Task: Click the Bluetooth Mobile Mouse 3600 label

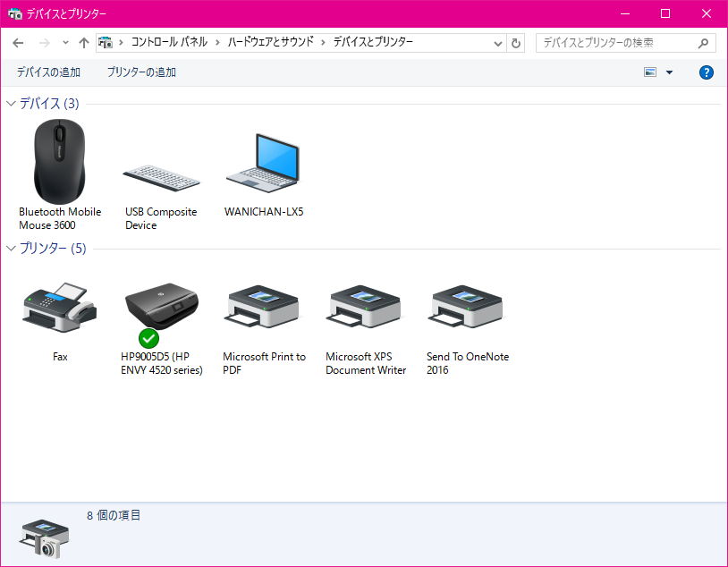Action: tap(60, 218)
